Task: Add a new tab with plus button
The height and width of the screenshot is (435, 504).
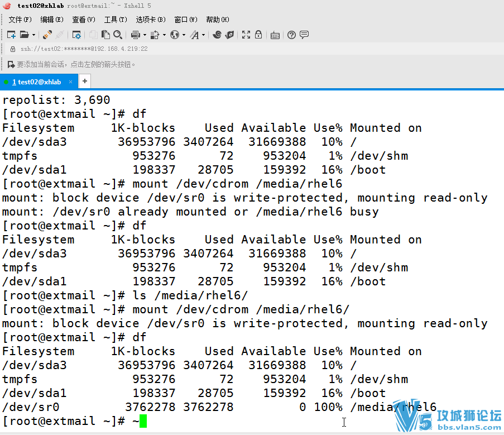Action: (x=85, y=81)
